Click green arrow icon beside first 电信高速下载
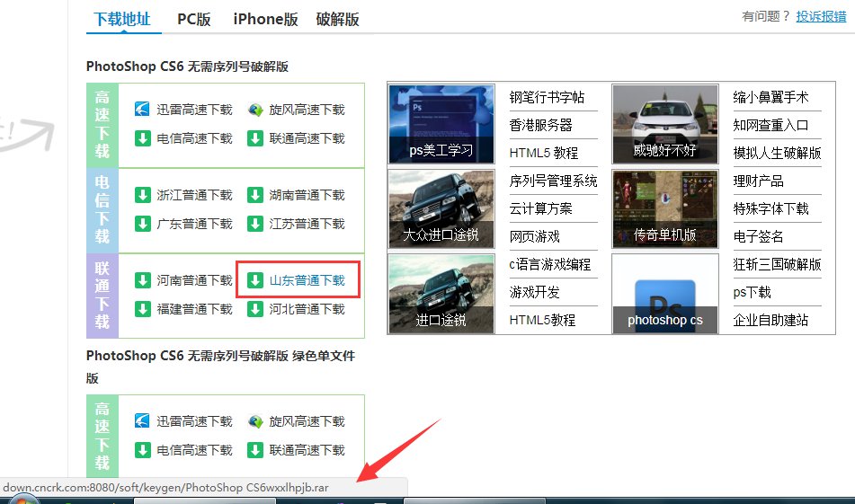Viewport: 855px width, 504px height. click(x=142, y=138)
